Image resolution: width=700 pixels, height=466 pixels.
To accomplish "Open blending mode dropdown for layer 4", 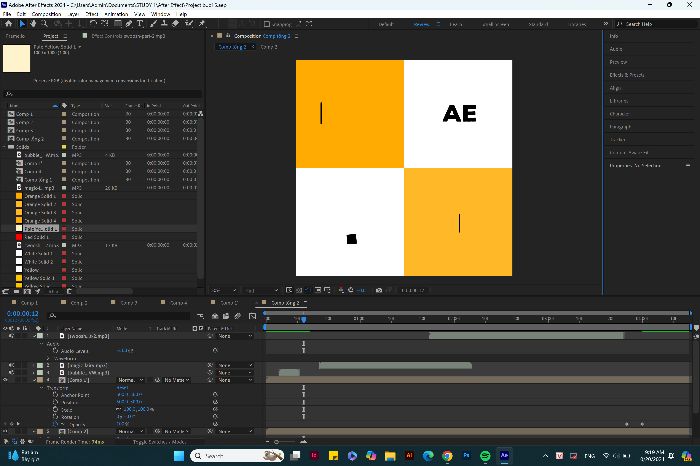I will (x=130, y=380).
